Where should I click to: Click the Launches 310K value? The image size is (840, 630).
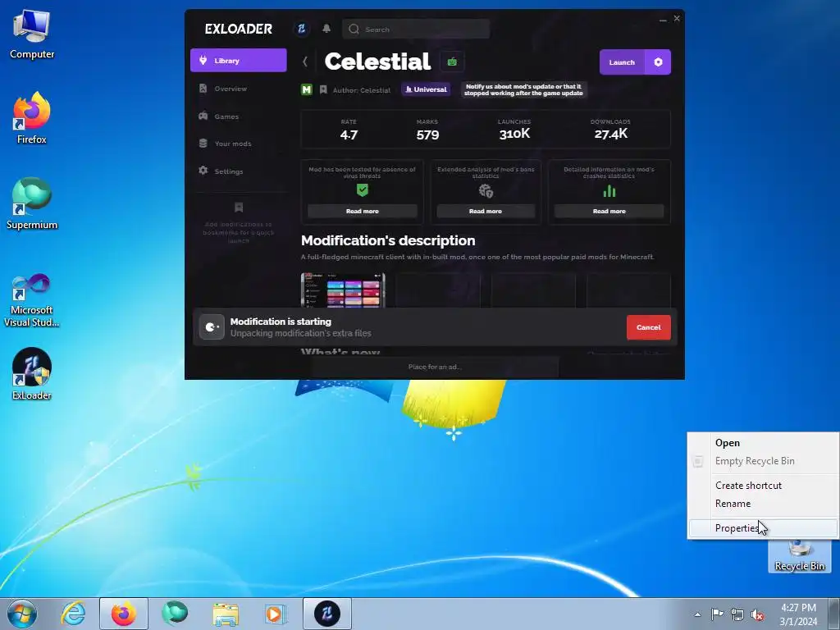pos(514,134)
